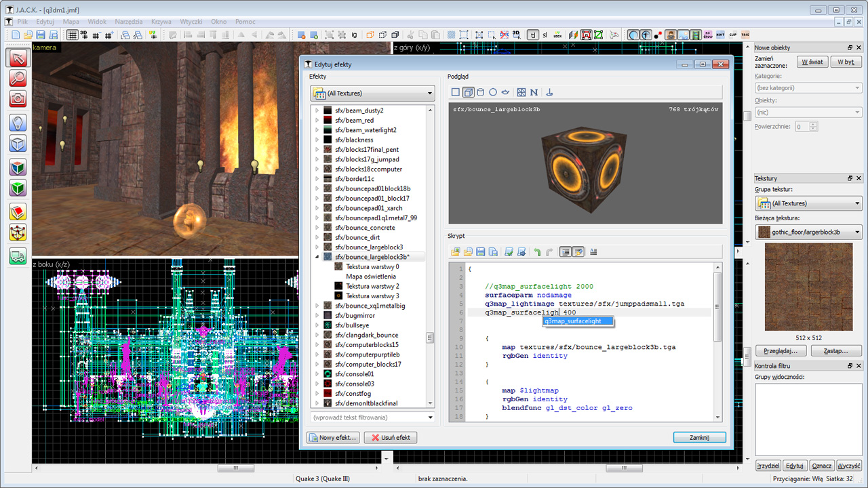Open the Grupa tekstur All Textures dropdown
868x488 pixels.
point(808,203)
